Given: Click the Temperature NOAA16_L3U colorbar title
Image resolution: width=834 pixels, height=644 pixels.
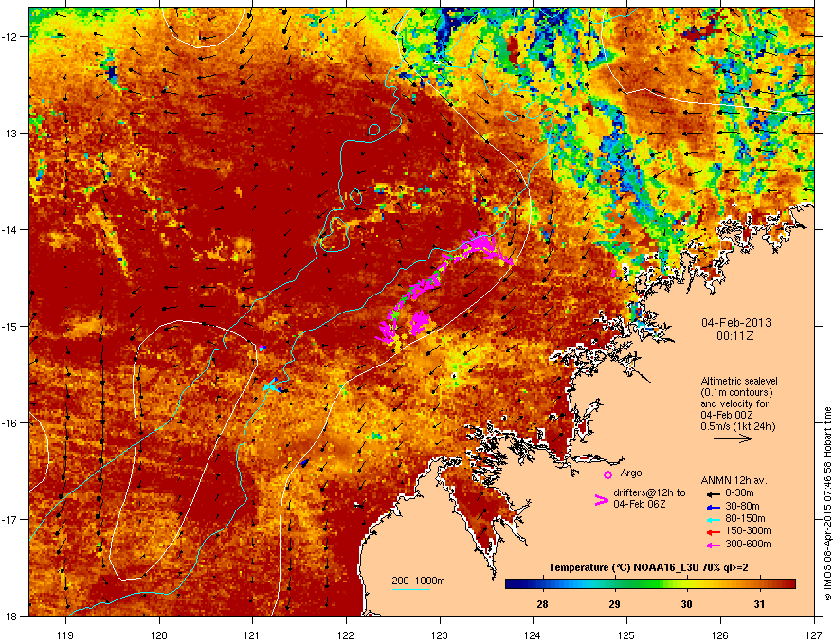Looking at the screenshot, I should point(648,568).
